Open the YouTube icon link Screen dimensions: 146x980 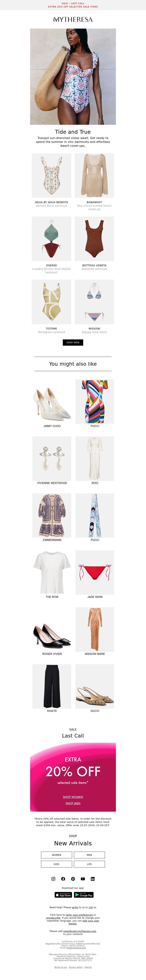click(83, 879)
